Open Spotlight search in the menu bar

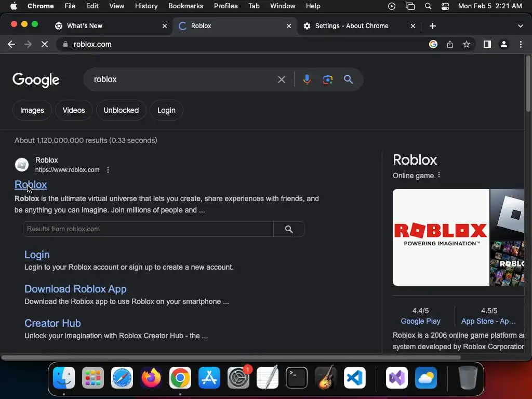[428, 6]
